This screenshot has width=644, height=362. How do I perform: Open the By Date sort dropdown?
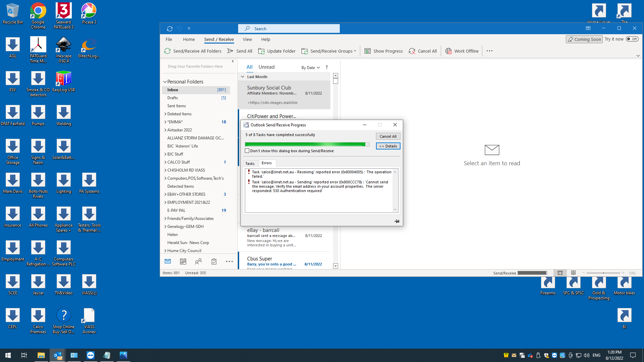pyautogui.click(x=310, y=67)
